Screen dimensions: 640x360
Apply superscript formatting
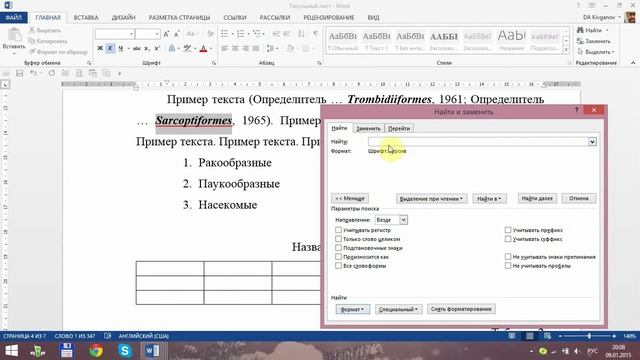(157, 48)
